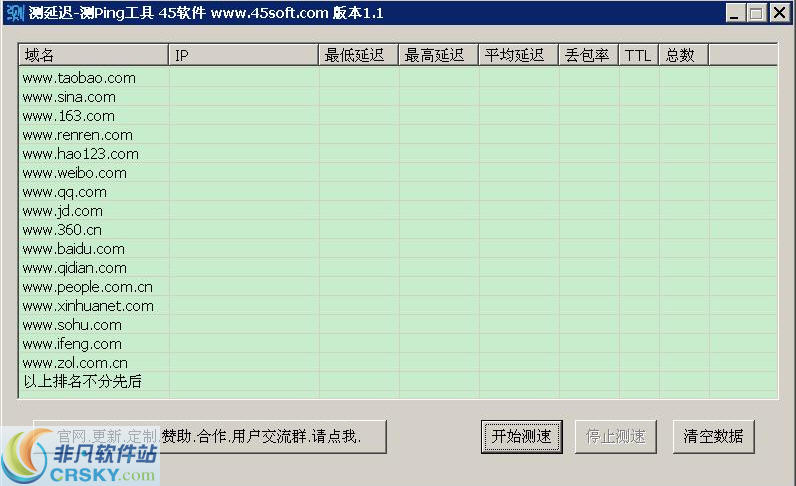
Task: Select the www.xinhuanet.com row
Action: coord(398,306)
